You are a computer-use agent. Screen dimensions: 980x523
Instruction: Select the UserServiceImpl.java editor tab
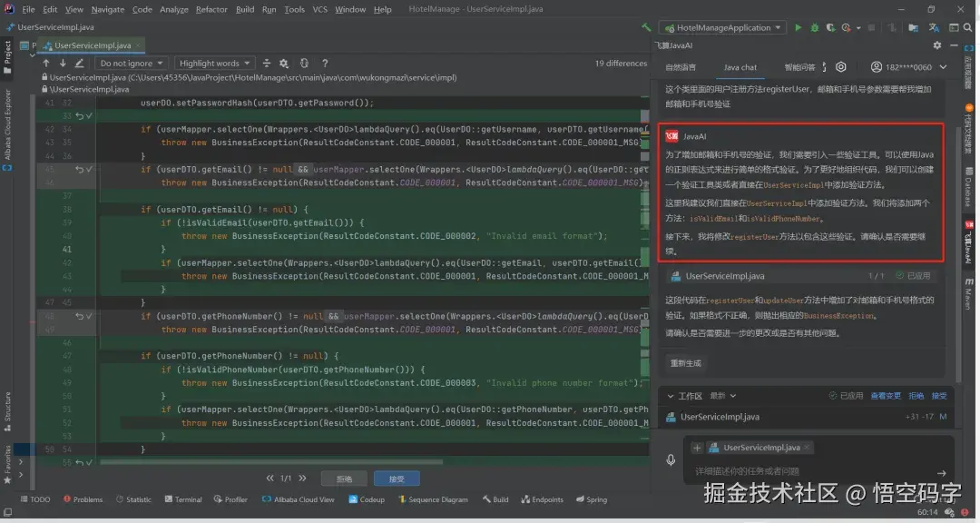[x=92, y=45]
